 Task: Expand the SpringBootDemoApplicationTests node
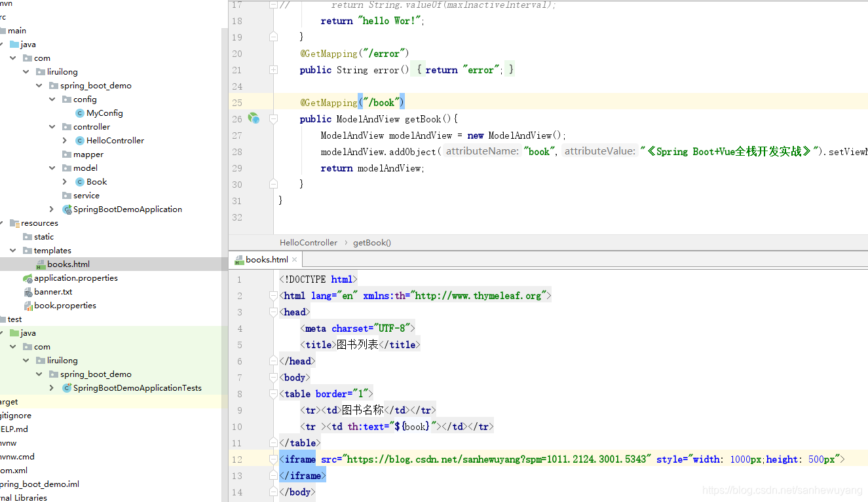[x=52, y=388]
